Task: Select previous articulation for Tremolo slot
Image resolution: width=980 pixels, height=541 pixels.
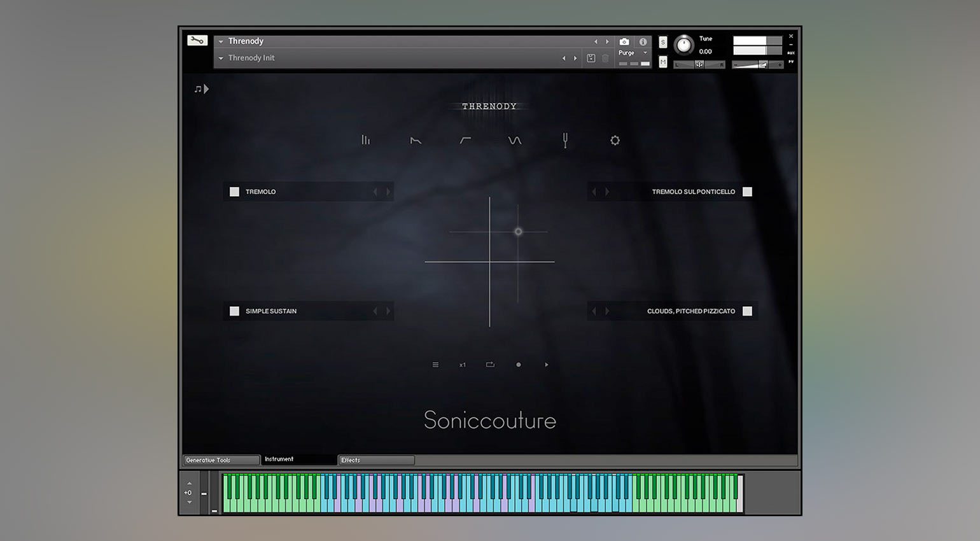Action: point(375,192)
